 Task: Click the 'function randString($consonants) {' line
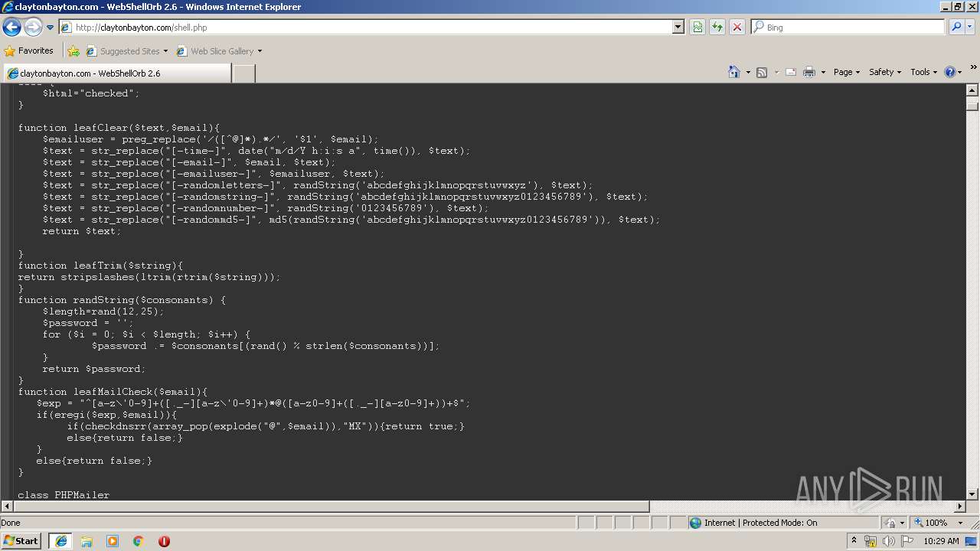pos(122,300)
